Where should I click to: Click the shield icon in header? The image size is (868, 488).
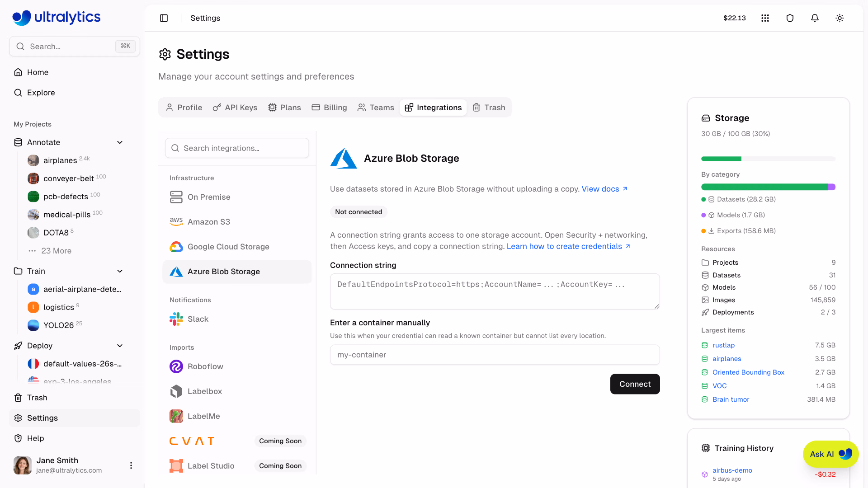coord(790,18)
